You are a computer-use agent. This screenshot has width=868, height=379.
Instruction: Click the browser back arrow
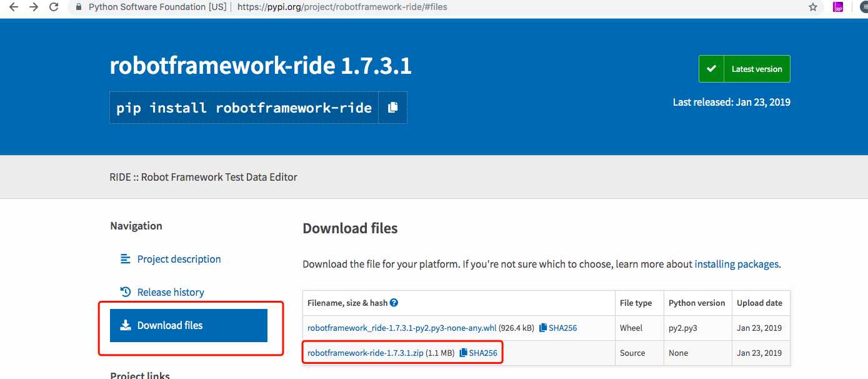click(x=13, y=8)
